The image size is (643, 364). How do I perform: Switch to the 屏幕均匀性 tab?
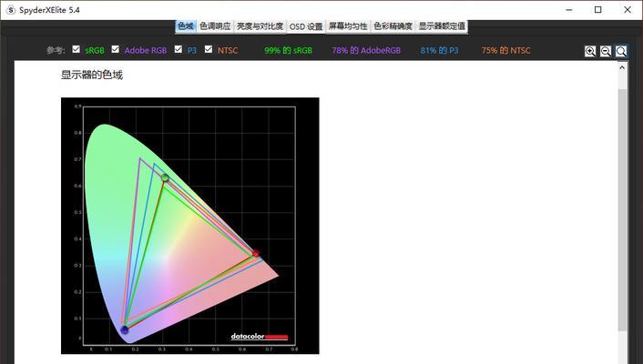348,26
